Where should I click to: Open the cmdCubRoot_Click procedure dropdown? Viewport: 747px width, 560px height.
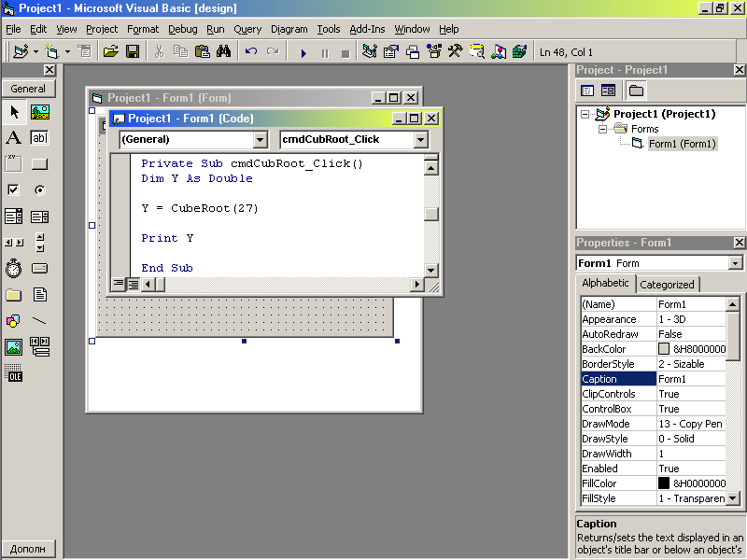coord(420,139)
